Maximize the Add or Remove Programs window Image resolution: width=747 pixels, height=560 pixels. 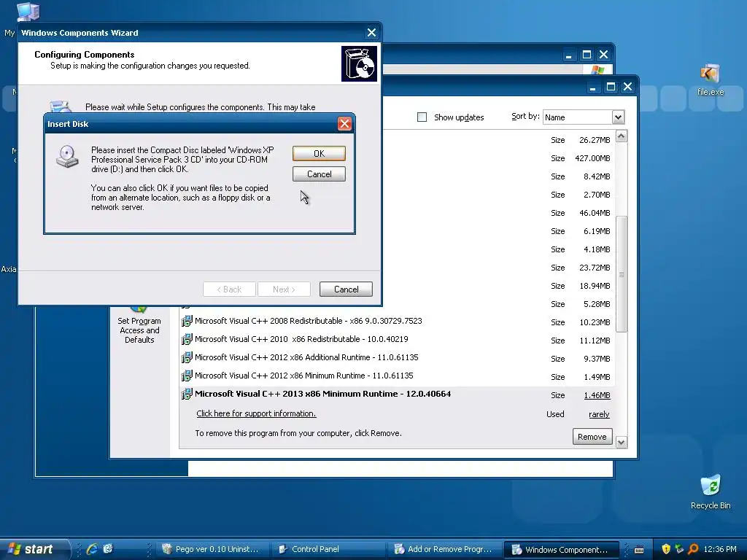(x=611, y=87)
